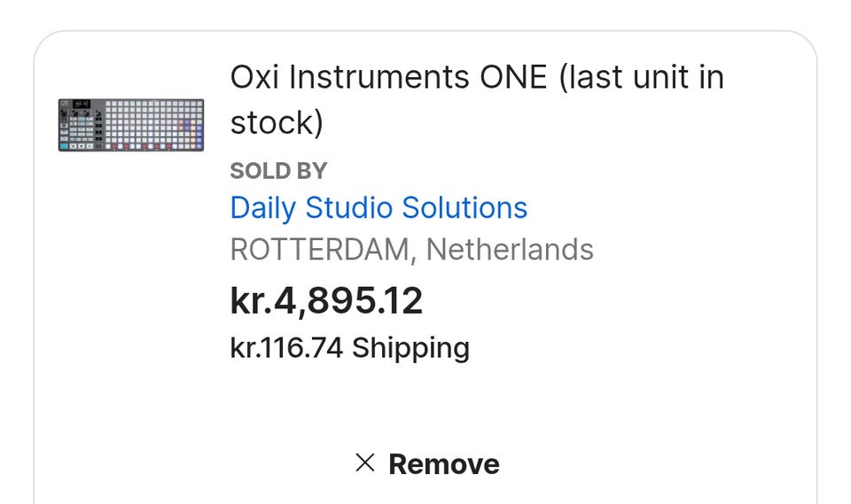The height and width of the screenshot is (504, 851).
Task: Click the phrase "(last unit in" in title
Action: 641,78
